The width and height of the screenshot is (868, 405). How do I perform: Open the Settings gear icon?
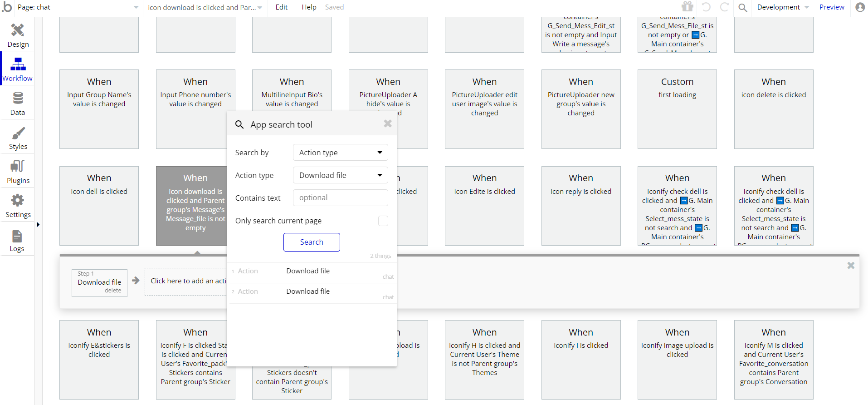18,201
